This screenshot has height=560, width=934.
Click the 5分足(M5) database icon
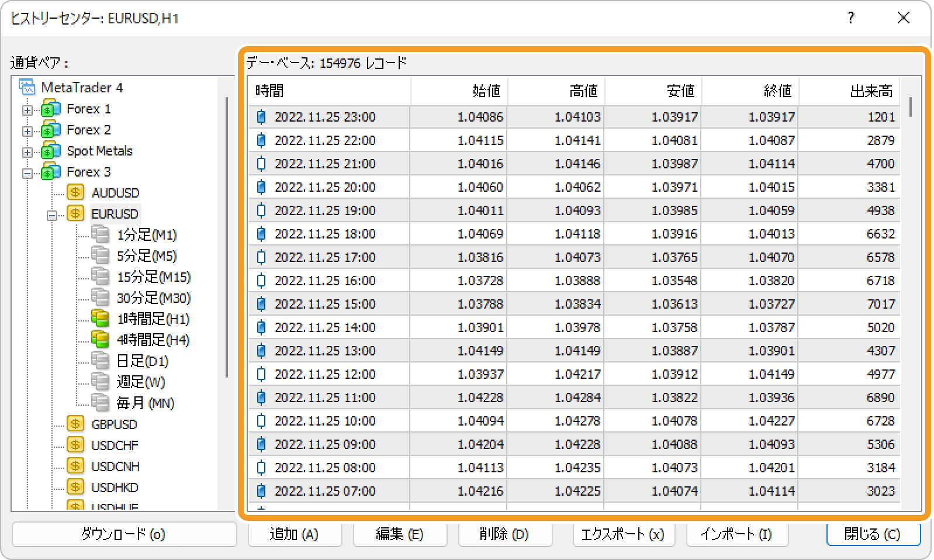[100, 255]
